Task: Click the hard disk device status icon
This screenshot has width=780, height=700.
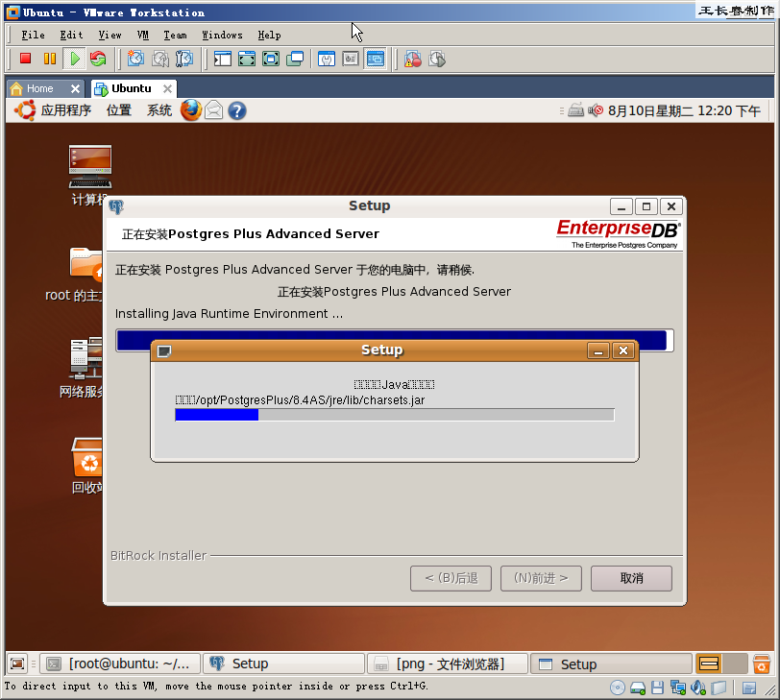Action: coord(638,688)
